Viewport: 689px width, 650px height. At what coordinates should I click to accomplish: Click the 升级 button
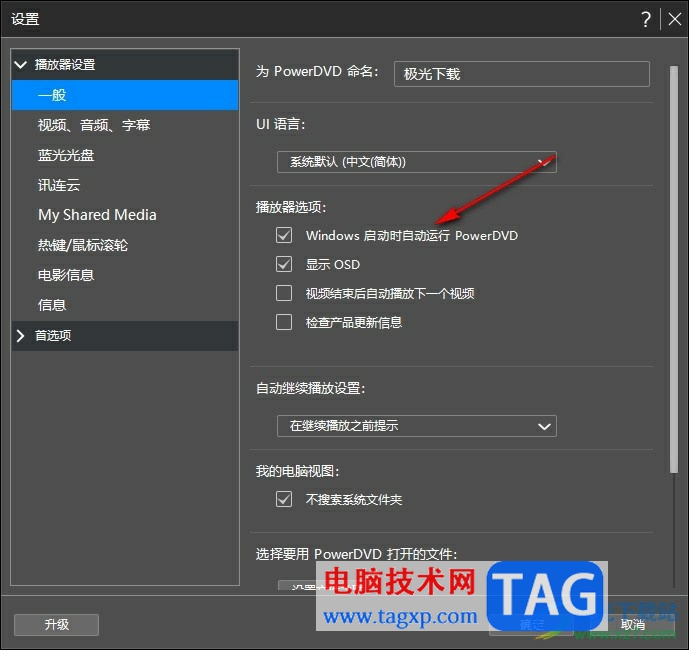tap(56, 625)
